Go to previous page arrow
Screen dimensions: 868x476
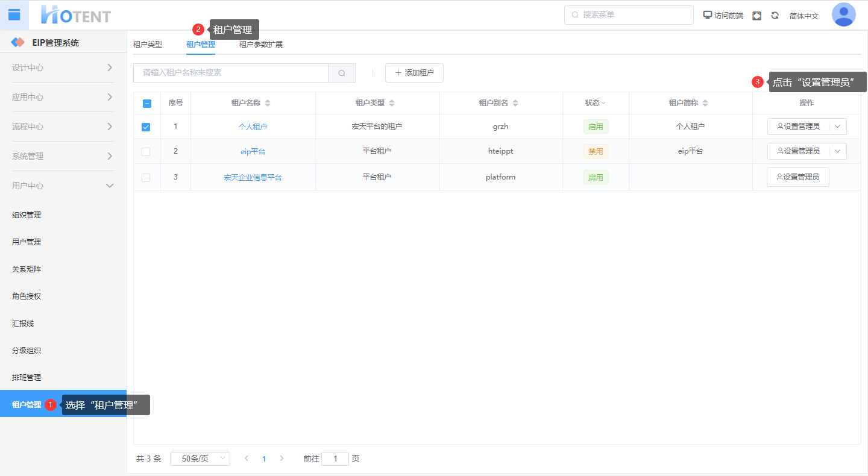click(x=247, y=459)
